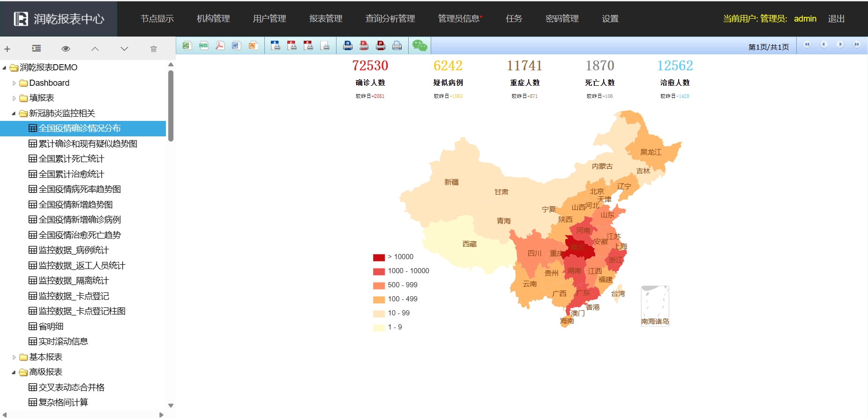The width and height of the screenshot is (868, 418).
Task: Export report to Word icon
Action: point(236,45)
